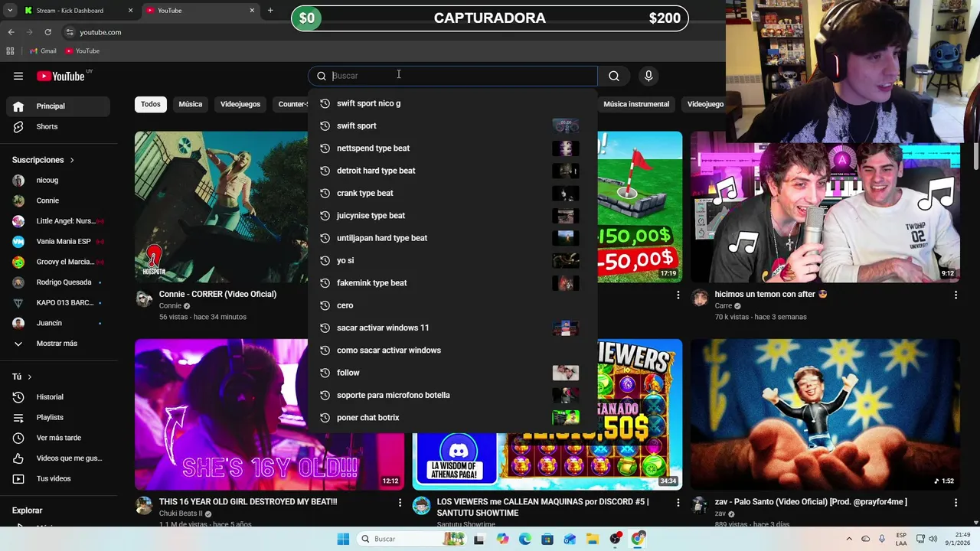Select the Videojuegos filter chip
980x551 pixels.
pyautogui.click(x=240, y=104)
